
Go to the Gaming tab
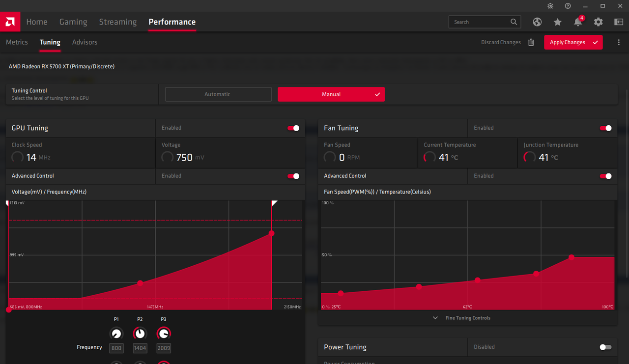pyautogui.click(x=73, y=22)
